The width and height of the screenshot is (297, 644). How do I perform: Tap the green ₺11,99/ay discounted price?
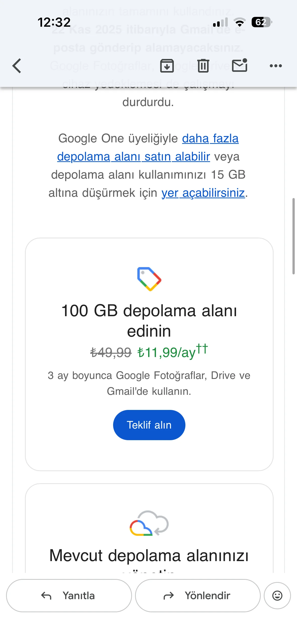[x=167, y=352]
